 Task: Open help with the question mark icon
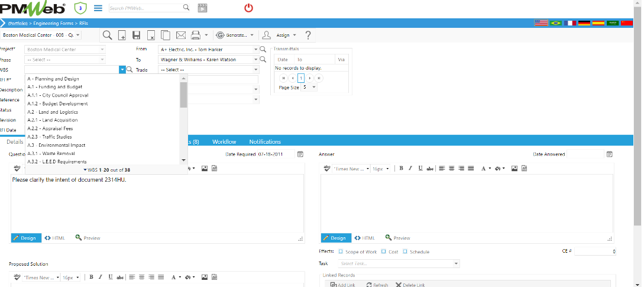click(x=308, y=36)
